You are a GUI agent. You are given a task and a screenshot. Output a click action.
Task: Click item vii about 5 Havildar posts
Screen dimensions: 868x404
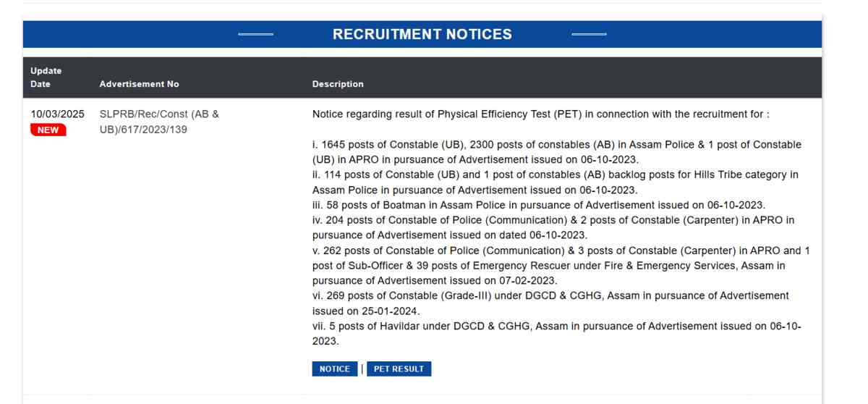(556, 333)
